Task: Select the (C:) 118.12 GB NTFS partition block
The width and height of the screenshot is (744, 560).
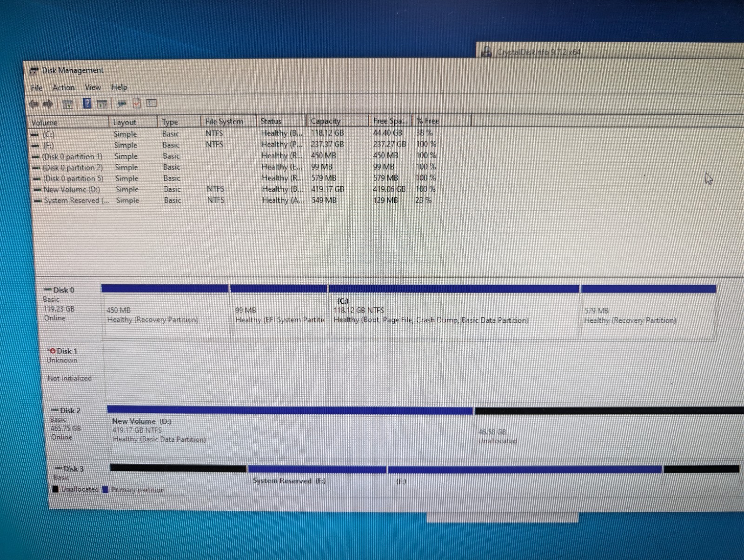Action: (x=454, y=312)
